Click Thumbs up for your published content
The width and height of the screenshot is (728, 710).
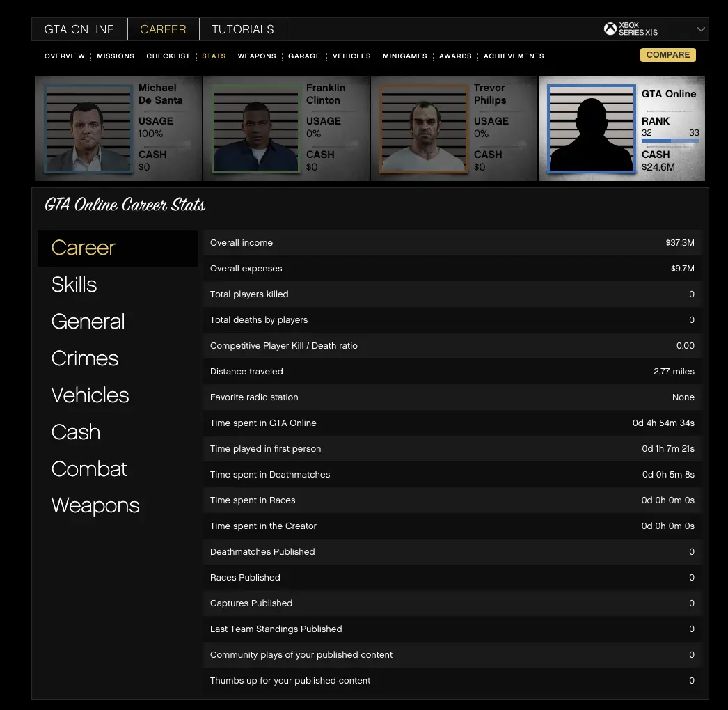click(290, 680)
